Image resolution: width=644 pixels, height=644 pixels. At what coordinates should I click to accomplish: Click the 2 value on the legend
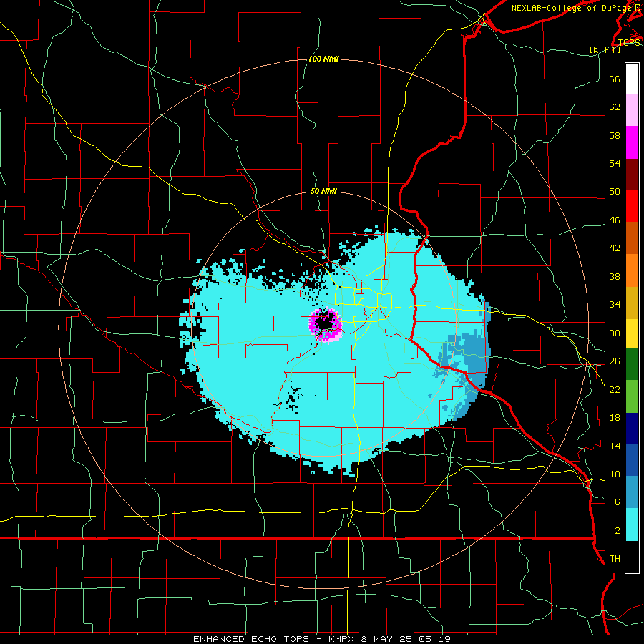coord(618,531)
